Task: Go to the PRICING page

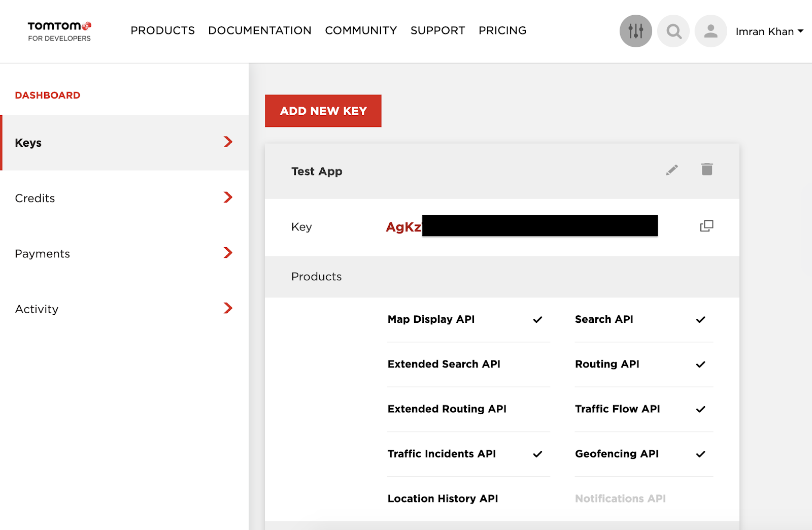Action: [502, 30]
